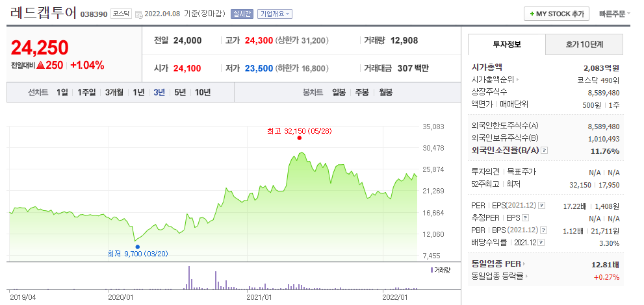
Task: Click the current price 24,250
Action: click(40, 48)
